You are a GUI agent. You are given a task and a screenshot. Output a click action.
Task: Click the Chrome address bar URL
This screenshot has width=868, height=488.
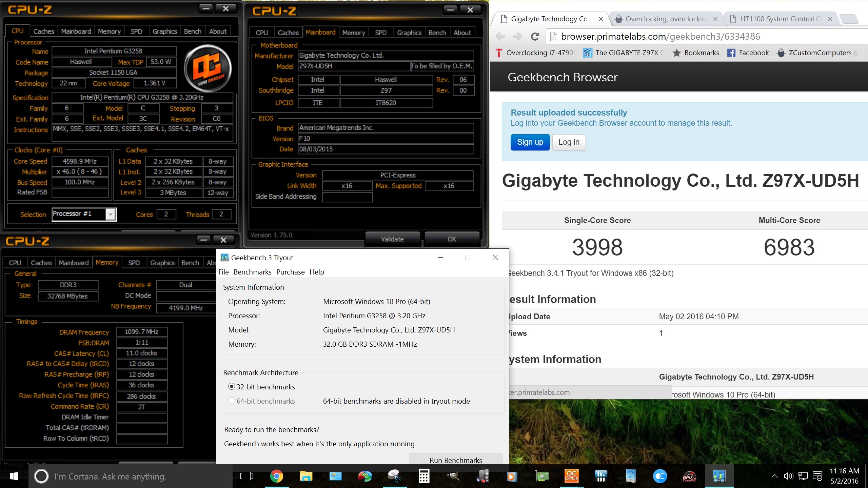[660, 37]
